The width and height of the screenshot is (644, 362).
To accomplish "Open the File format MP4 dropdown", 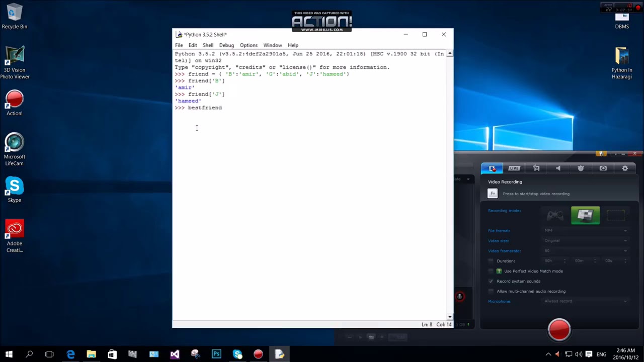I will (x=586, y=231).
